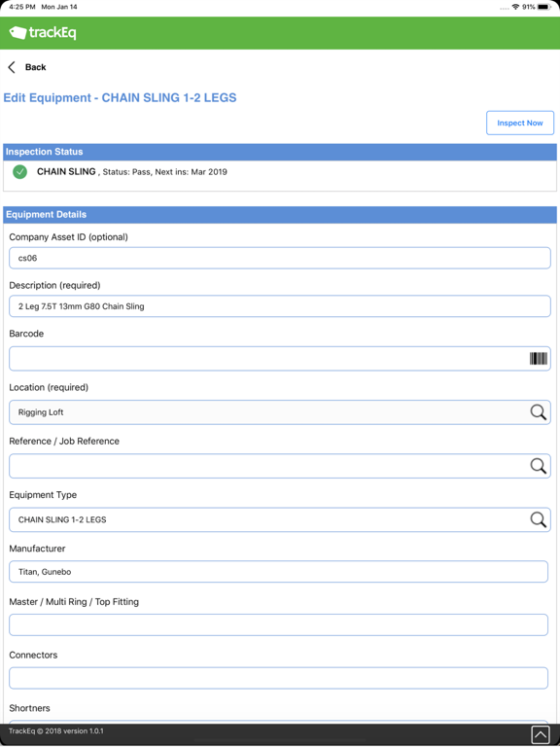Search locations with Location magnifier icon
The width and height of the screenshot is (560, 747).
click(538, 412)
